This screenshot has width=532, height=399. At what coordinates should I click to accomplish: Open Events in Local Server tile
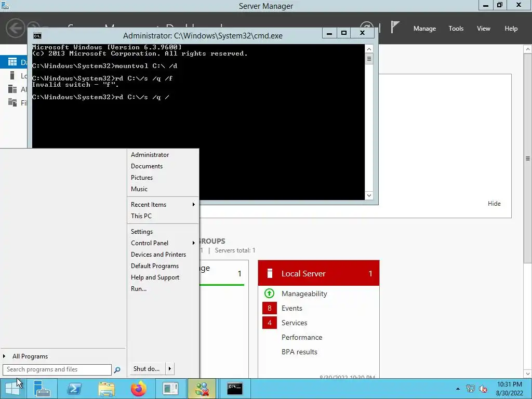click(x=292, y=308)
